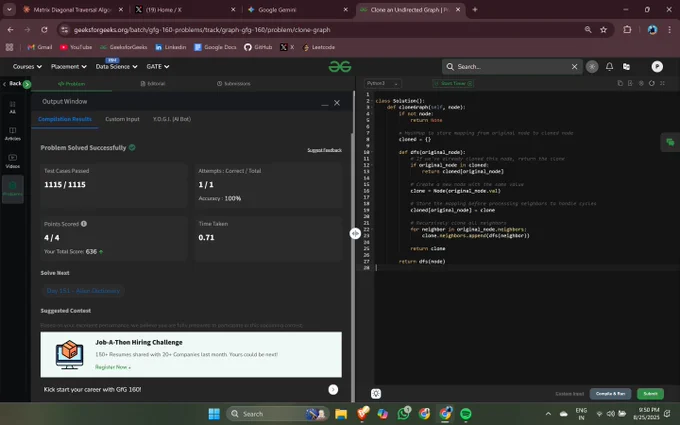Click the editor theme toggle at bottom left
Viewport: 680px width, 425px height.
pos(376,394)
